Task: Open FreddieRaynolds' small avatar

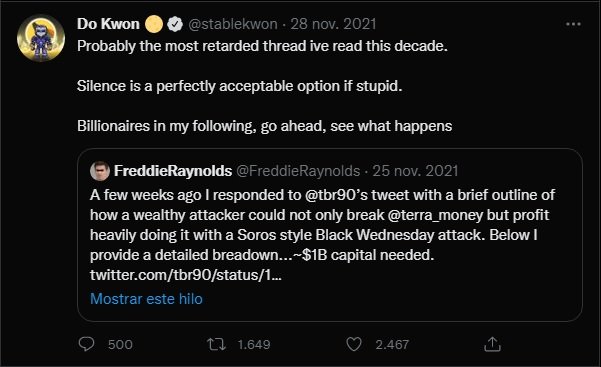Action: pyautogui.click(x=100, y=171)
